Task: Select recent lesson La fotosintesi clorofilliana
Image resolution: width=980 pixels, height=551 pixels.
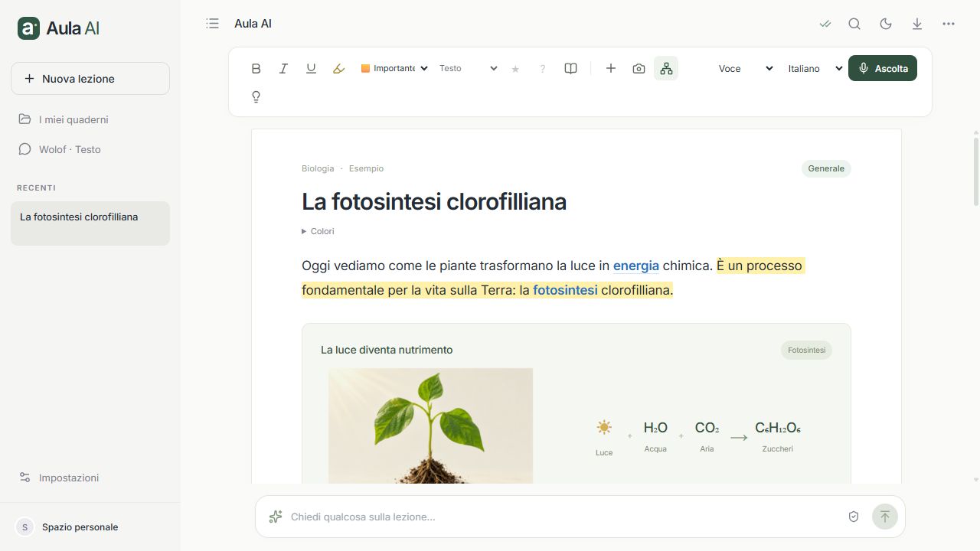Action: pyautogui.click(x=90, y=223)
